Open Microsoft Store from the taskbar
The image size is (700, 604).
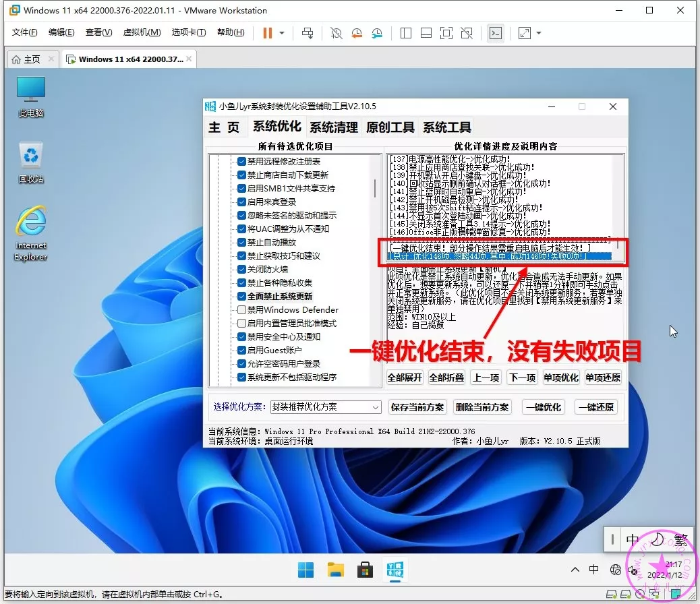point(365,570)
